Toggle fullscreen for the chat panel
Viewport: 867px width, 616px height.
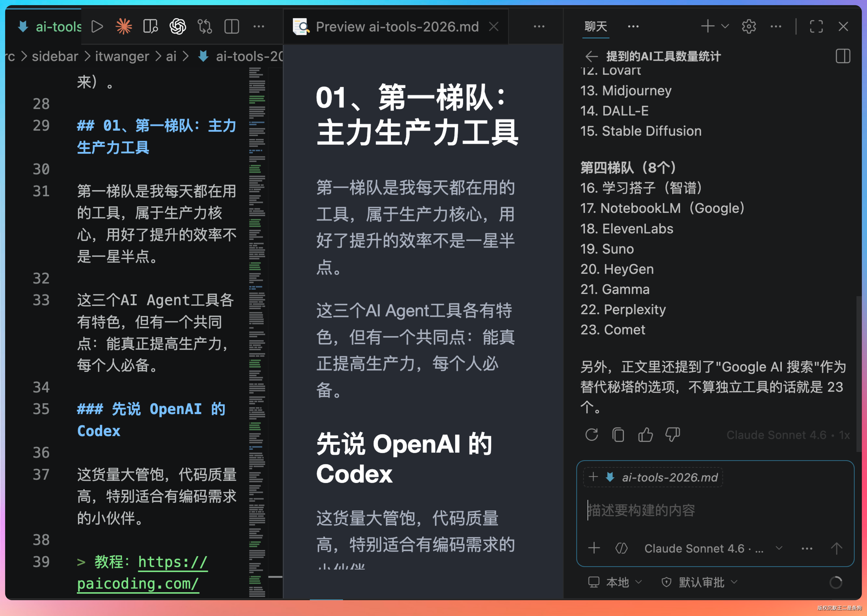coord(816,27)
